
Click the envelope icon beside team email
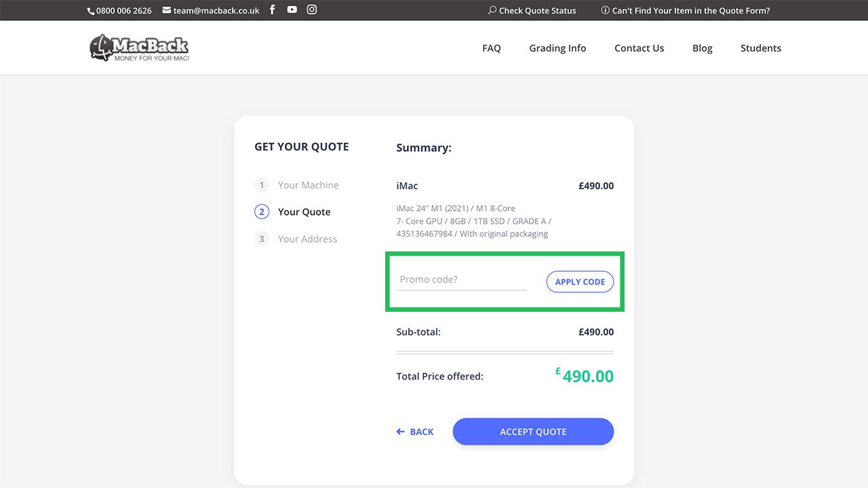[x=167, y=10]
